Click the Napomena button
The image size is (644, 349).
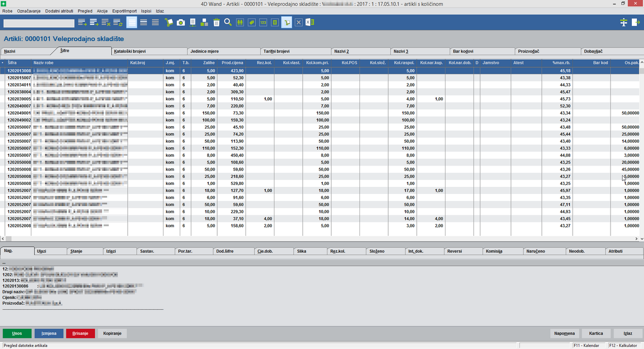[x=565, y=333]
